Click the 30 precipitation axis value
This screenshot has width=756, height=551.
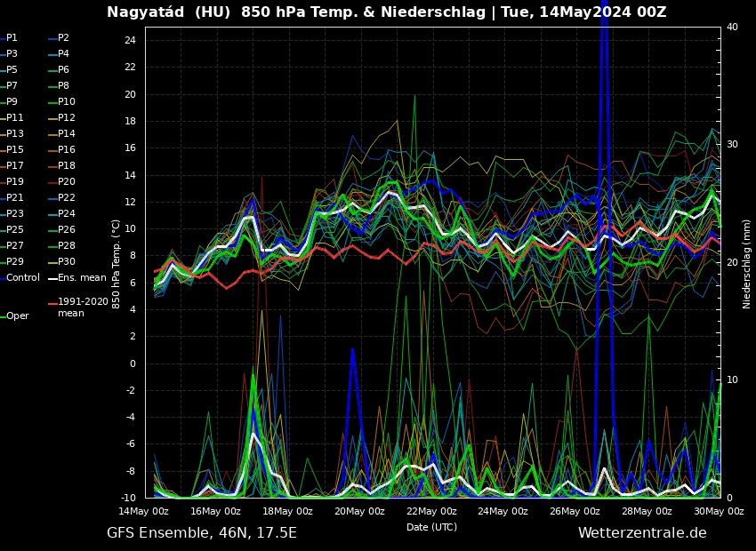[732, 145]
